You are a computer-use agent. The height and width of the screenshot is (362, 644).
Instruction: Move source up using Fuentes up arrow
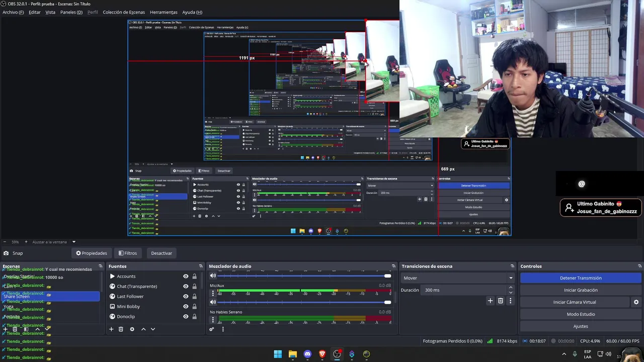pyautogui.click(x=143, y=329)
